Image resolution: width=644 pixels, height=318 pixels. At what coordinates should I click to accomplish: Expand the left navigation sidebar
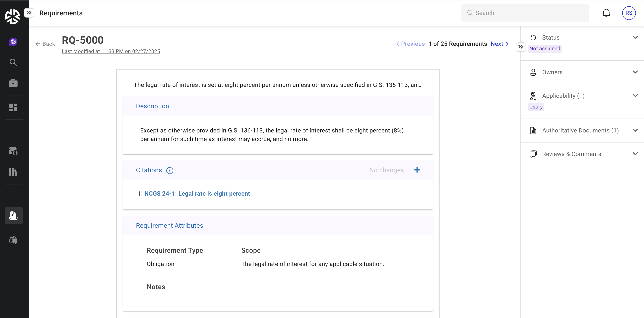[29, 12]
